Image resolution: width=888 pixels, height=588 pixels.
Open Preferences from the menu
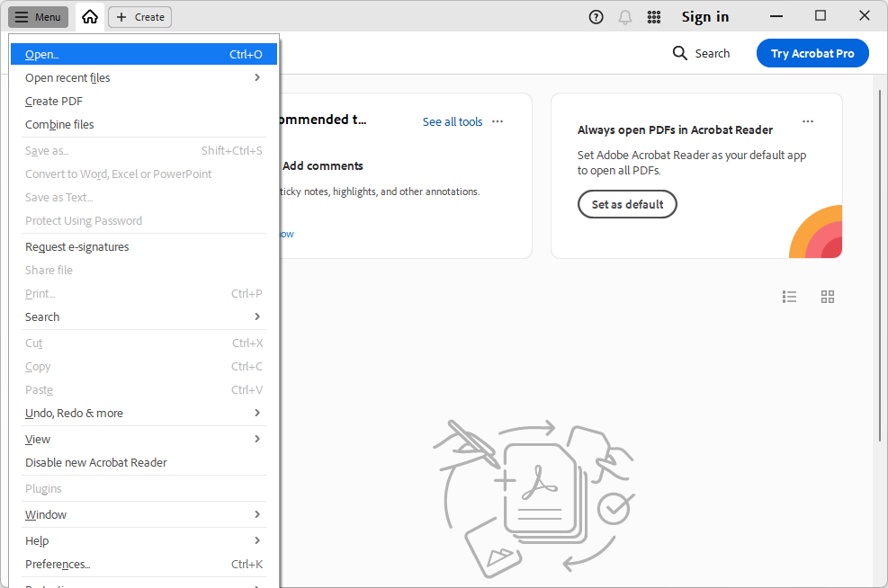pos(57,564)
